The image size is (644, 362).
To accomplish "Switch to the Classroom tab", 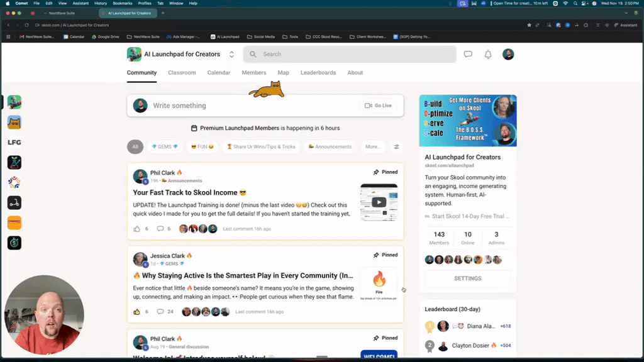I will (x=182, y=73).
